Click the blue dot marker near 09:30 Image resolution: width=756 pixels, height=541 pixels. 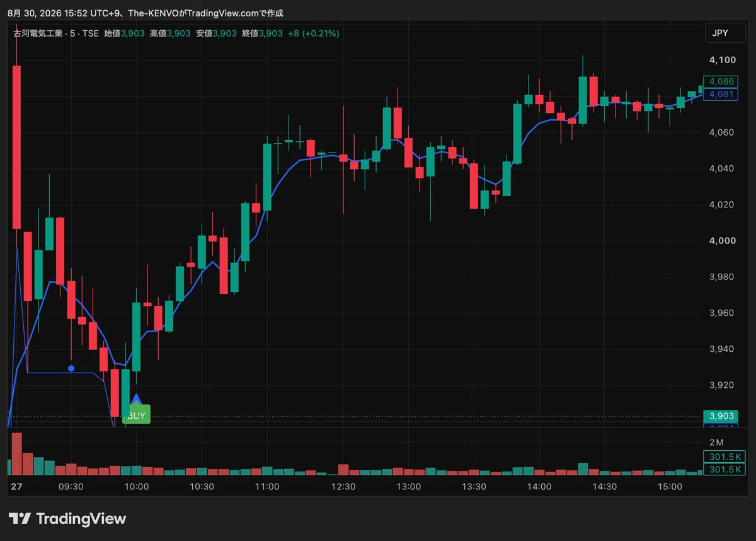pyautogui.click(x=71, y=368)
